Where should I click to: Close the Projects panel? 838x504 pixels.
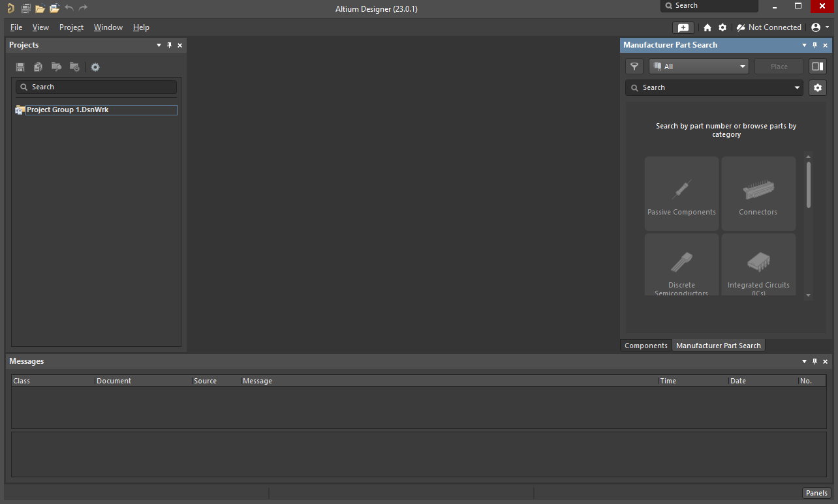coord(180,45)
